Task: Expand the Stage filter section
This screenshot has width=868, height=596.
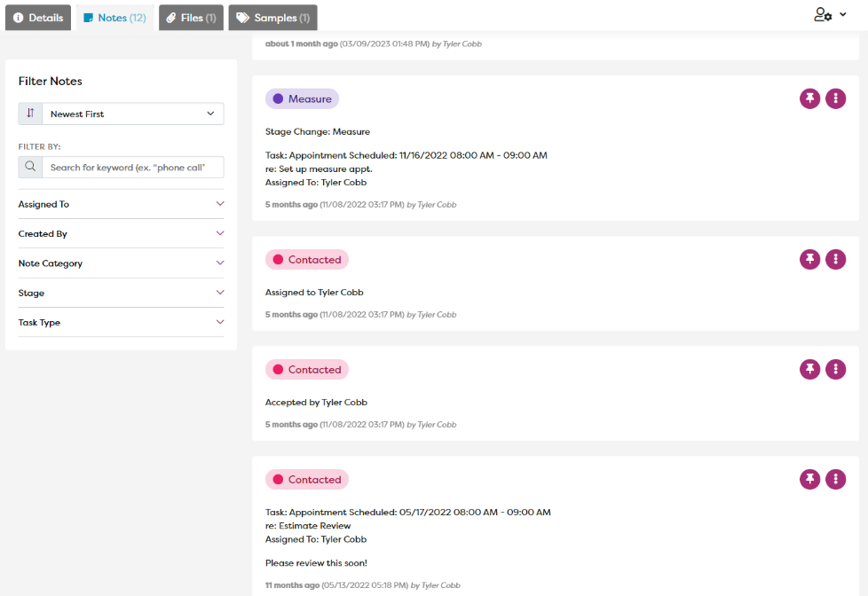Action: coord(121,293)
